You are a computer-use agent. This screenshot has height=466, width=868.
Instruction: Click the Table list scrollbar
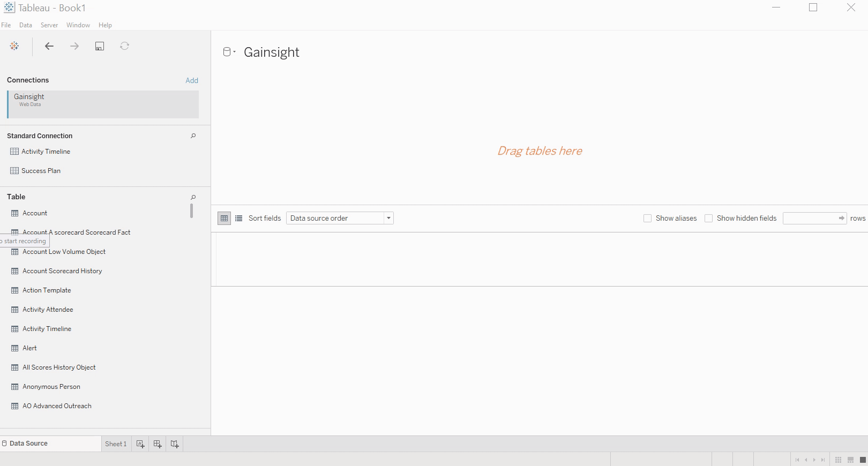click(x=191, y=211)
